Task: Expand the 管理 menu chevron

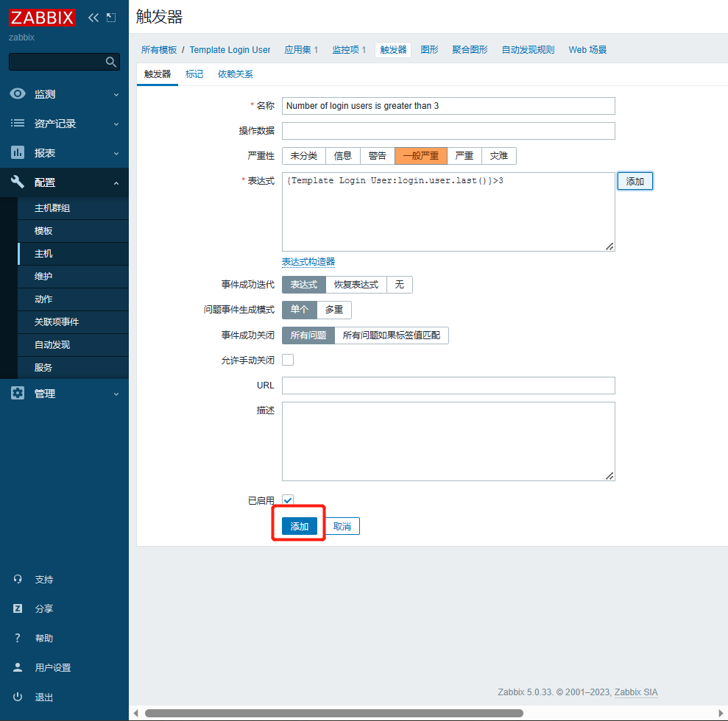Action: (116, 394)
